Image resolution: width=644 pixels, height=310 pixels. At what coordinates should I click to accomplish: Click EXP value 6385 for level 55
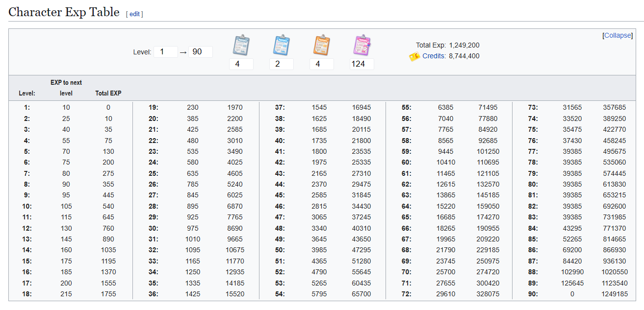point(446,107)
